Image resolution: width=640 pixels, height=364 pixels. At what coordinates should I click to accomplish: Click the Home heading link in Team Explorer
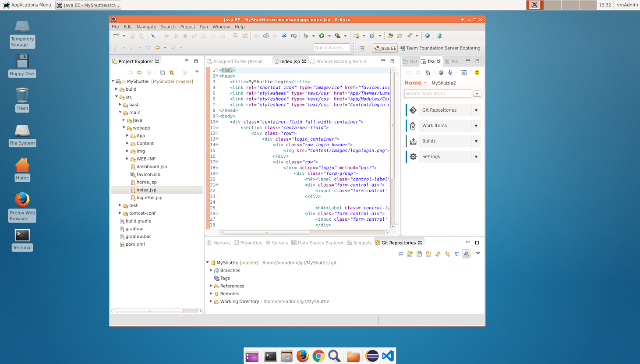413,83
